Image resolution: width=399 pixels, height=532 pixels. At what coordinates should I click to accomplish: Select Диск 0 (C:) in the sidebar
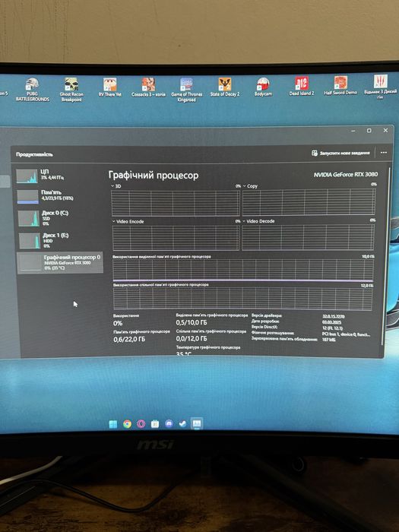59,217
